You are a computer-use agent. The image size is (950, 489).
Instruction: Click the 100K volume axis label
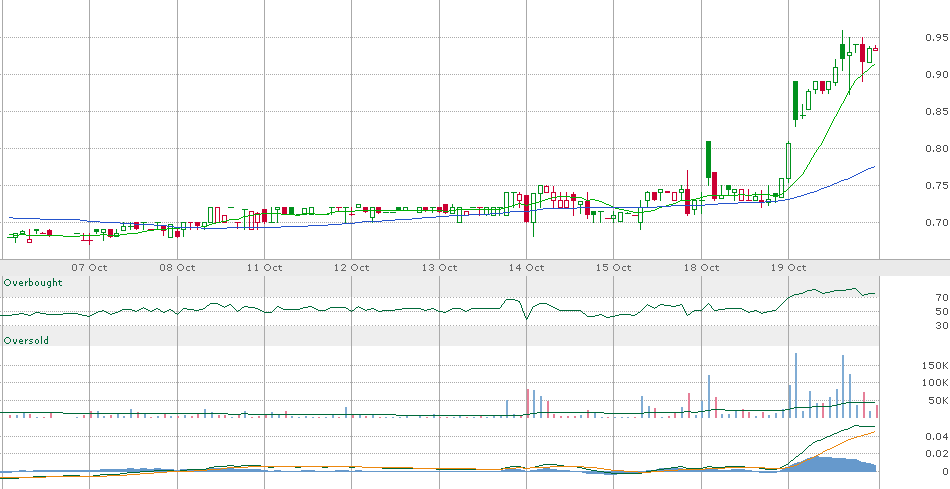click(x=935, y=382)
